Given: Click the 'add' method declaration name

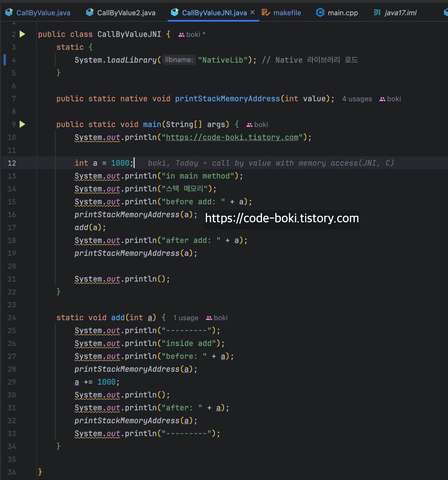Looking at the screenshot, I should (118, 318).
